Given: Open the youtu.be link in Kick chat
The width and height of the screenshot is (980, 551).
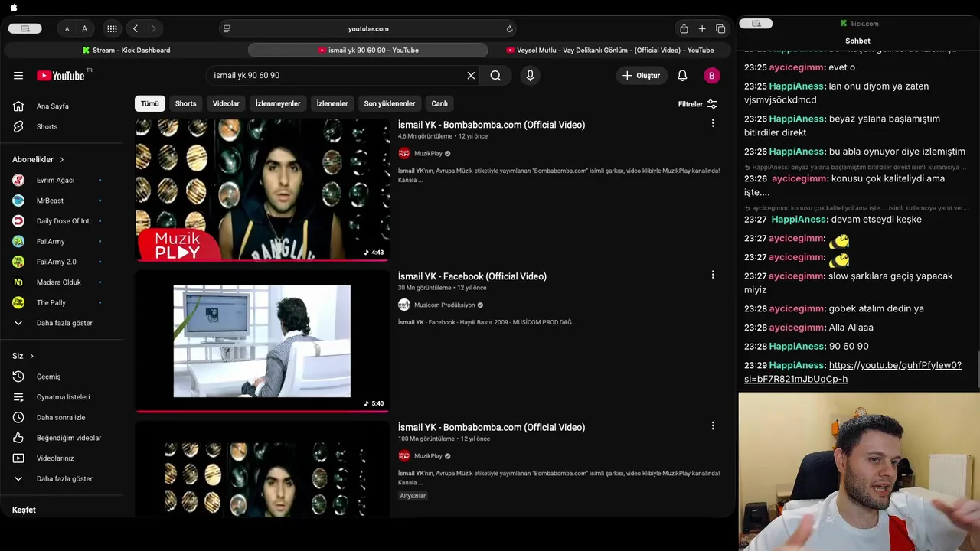Looking at the screenshot, I should coord(853,372).
